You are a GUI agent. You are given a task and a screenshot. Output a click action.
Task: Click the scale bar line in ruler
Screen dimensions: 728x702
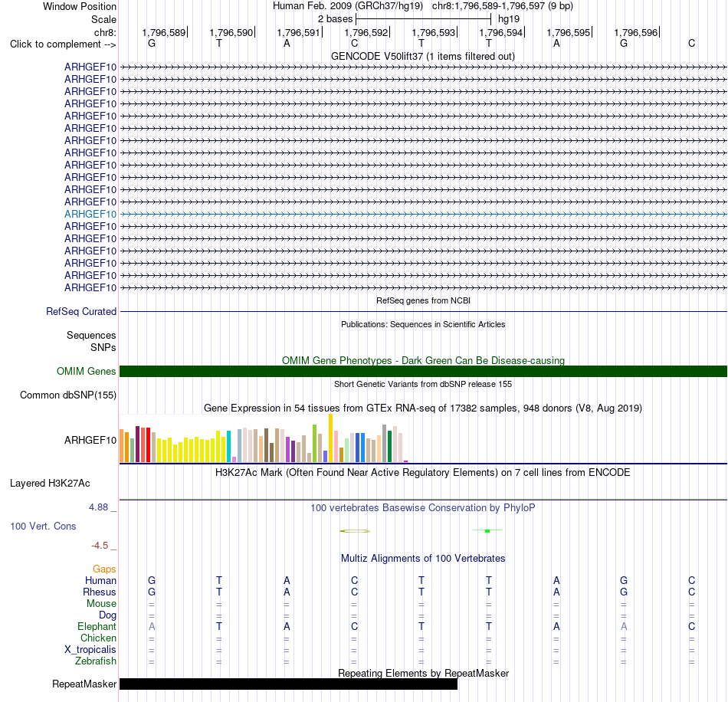[x=423, y=19]
